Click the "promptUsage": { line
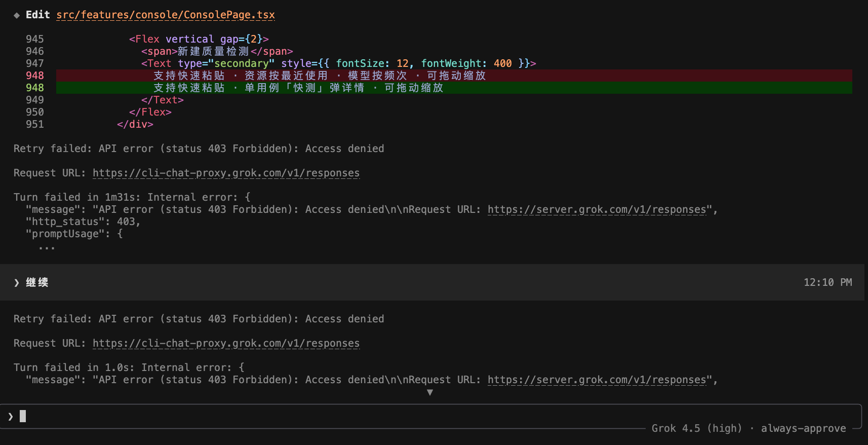 [74, 234]
